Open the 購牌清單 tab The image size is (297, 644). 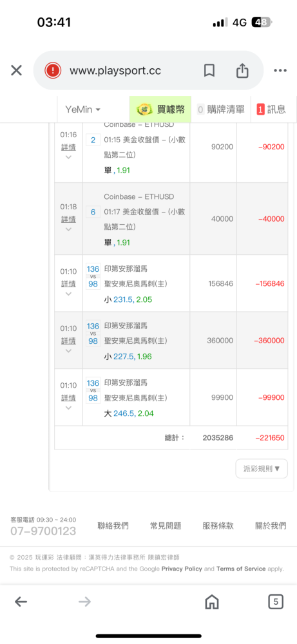coord(221,109)
